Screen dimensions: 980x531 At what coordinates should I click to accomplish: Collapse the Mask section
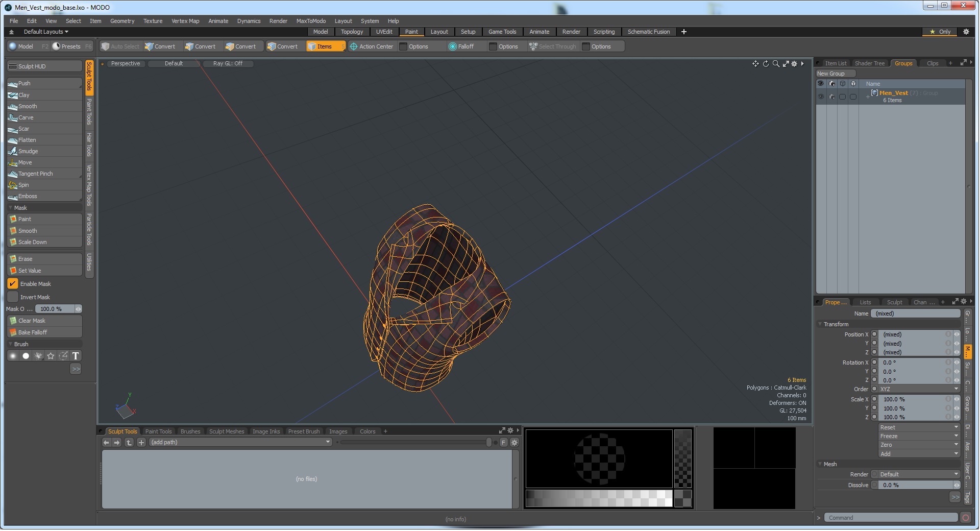tap(10, 208)
